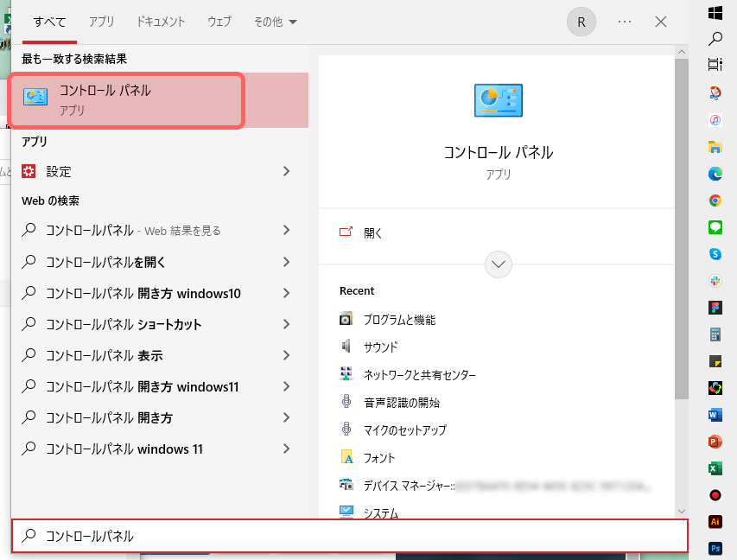Focus the コントロールパネル search input box
This screenshot has width=737, height=560.
coord(350,536)
